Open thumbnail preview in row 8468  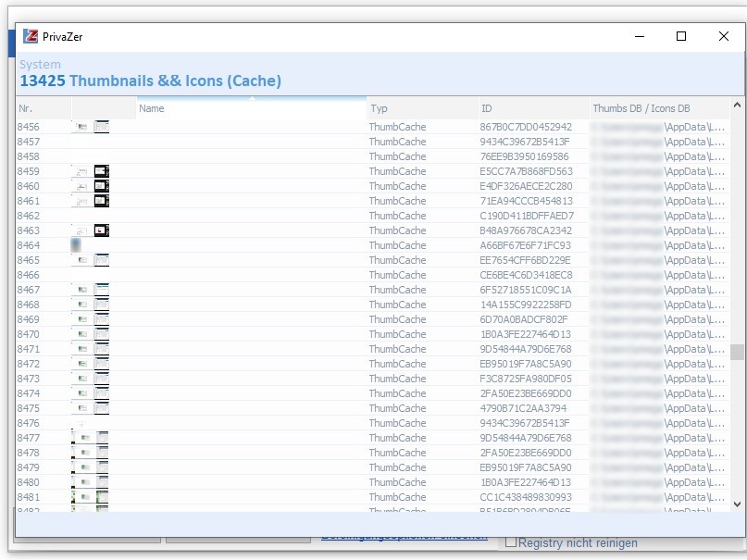tap(91, 305)
